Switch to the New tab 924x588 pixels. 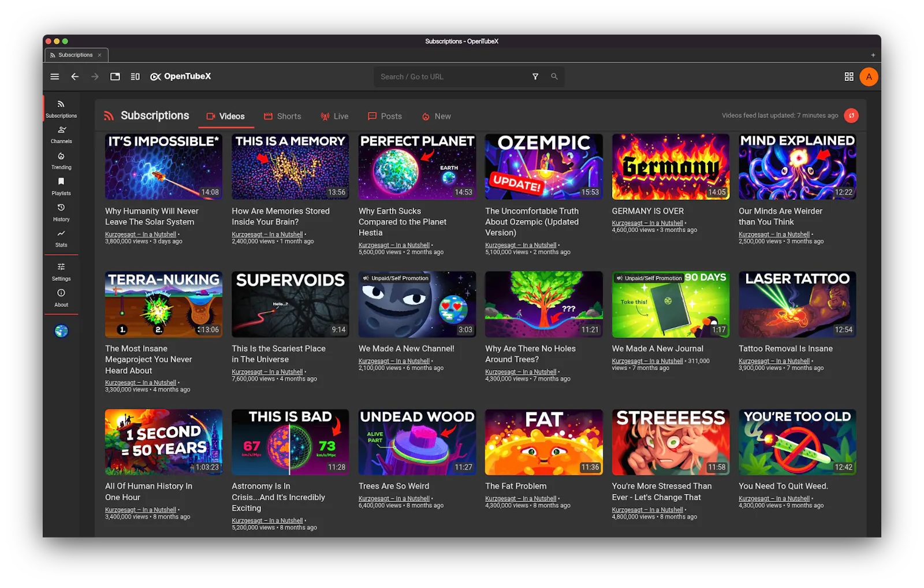437,116
